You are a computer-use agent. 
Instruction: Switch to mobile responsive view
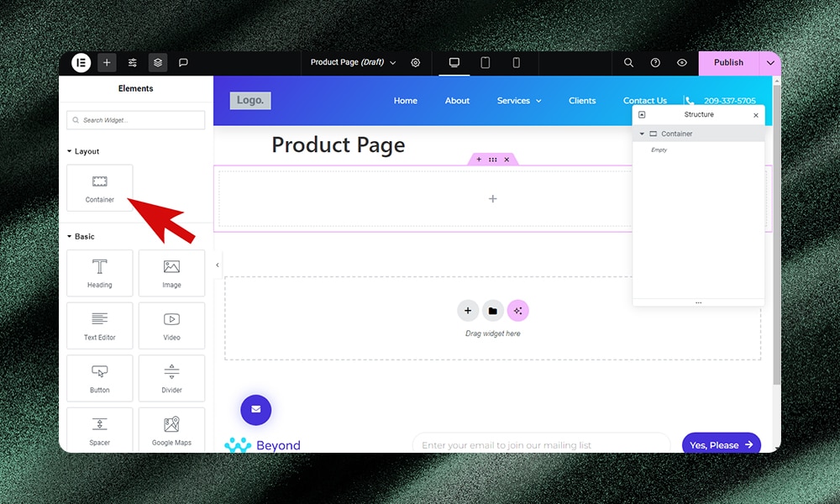(x=516, y=63)
